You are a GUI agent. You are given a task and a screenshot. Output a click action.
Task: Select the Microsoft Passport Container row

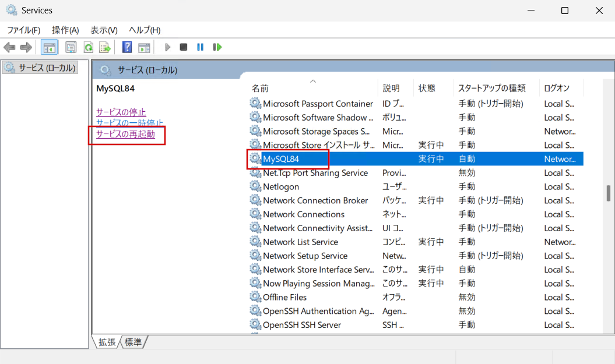pos(416,104)
